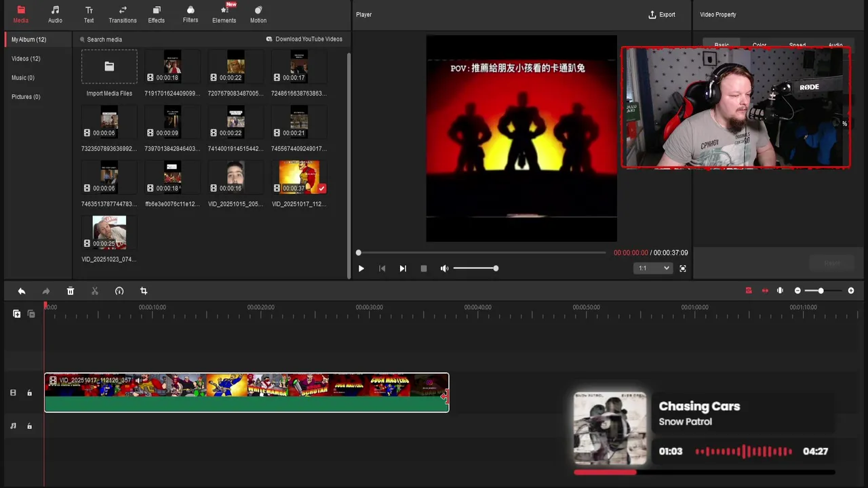Click Download YouTube Videos
868x488 pixels.
(304, 39)
